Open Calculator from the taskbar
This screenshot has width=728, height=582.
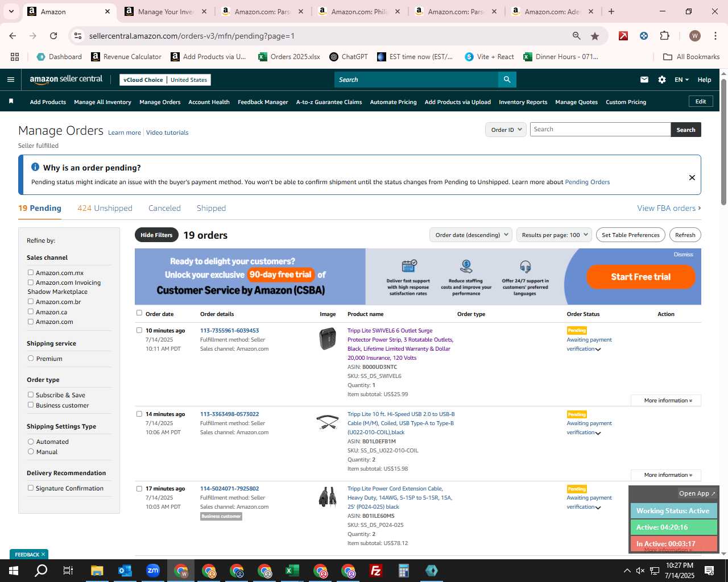click(403, 571)
